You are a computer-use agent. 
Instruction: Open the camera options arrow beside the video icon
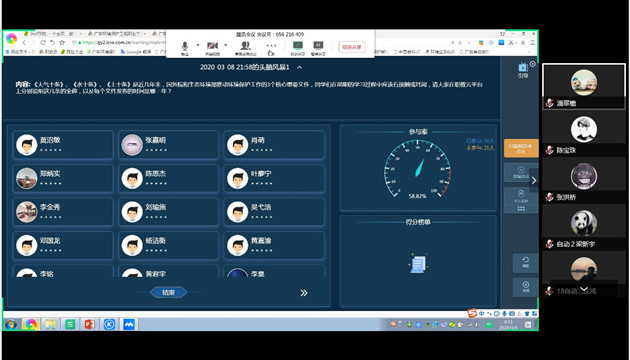click(225, 45)
